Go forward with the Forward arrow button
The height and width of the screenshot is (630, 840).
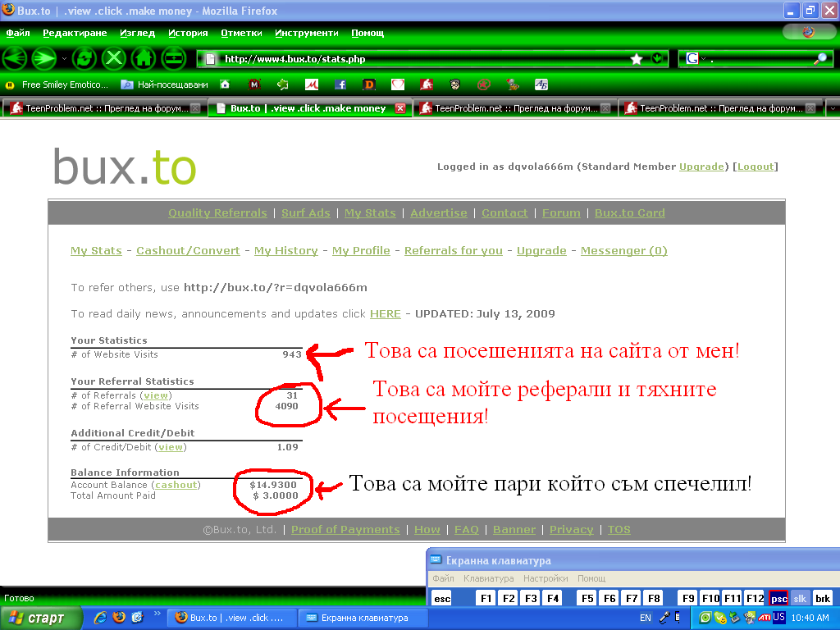44,58
